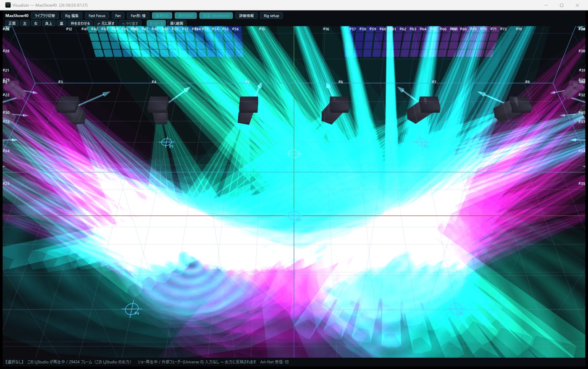Image resolution: width=588 pixels, height=369 pixels.
Task: Select fixture #7 moving head
Action: tap(423, 109)
